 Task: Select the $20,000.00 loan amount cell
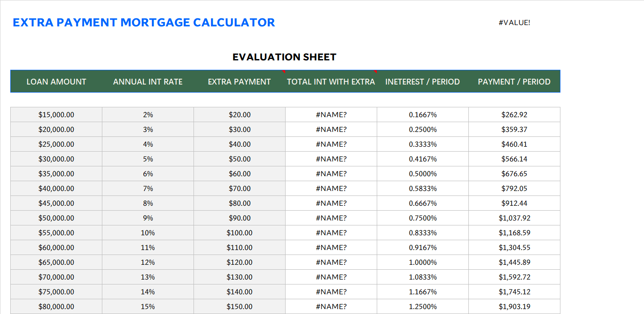click(x=56, y=129)
